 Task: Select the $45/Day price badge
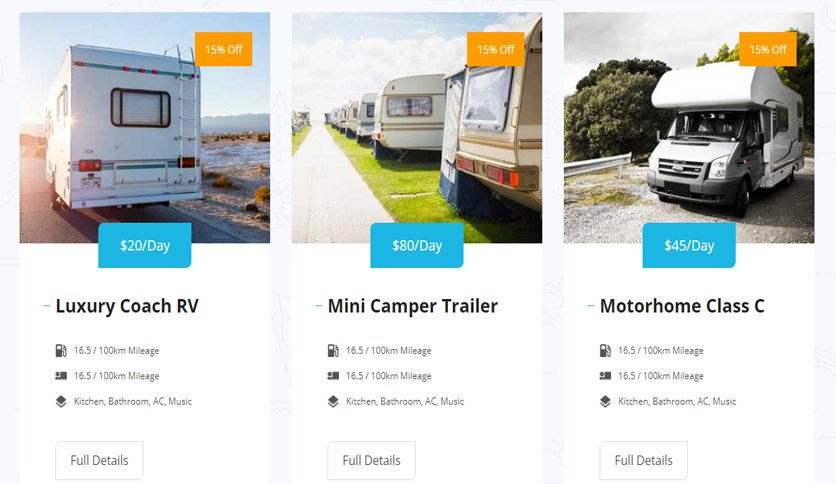pyautogui.click(x=689, y=245)
